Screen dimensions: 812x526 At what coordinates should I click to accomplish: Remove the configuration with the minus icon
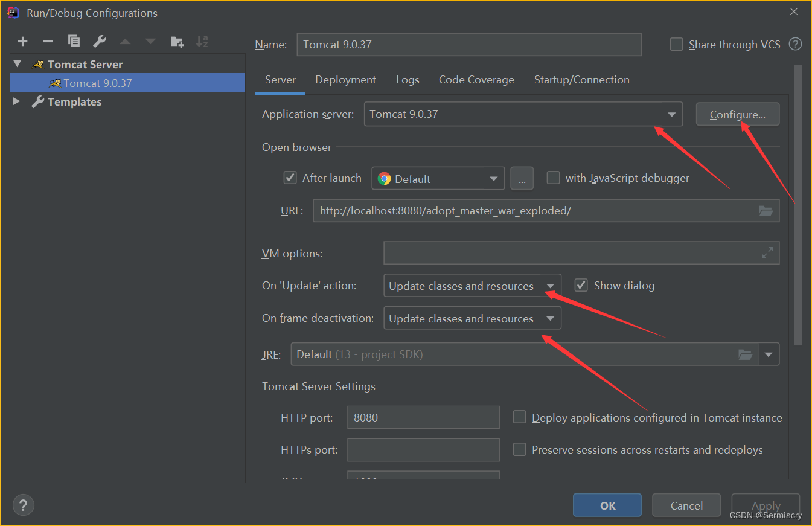48,42
